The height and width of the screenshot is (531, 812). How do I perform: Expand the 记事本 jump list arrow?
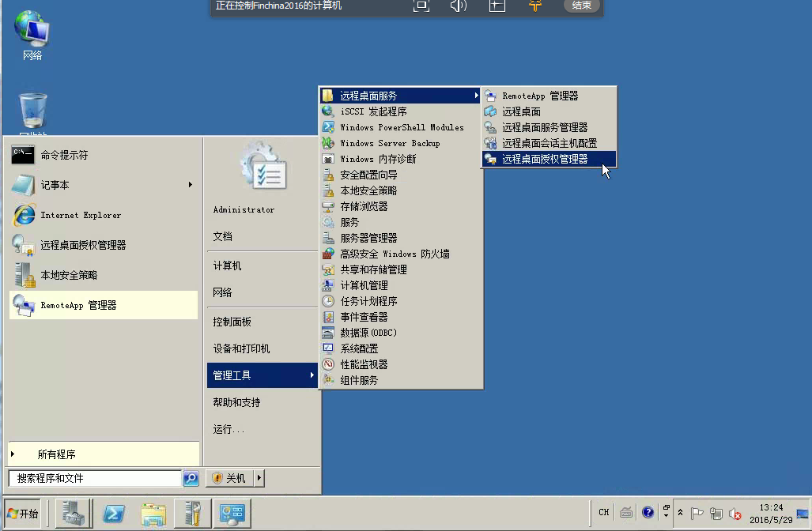(x=191, y=185)
